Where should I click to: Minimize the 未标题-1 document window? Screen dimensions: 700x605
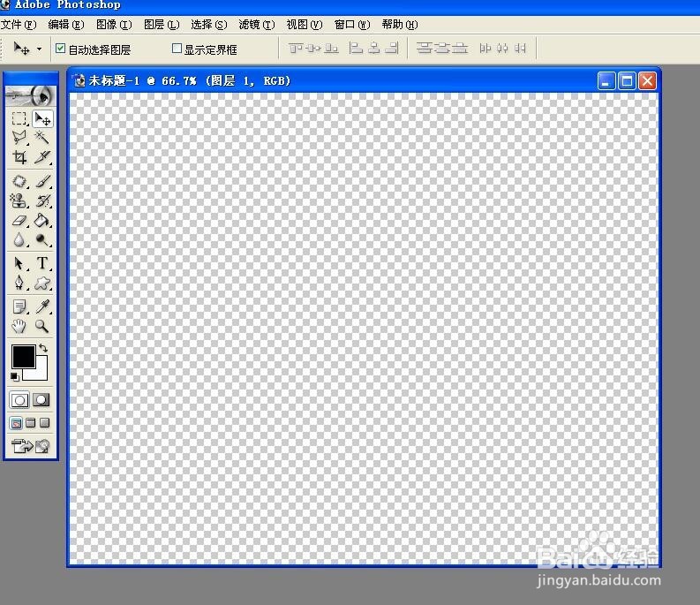tap(606, 81)
